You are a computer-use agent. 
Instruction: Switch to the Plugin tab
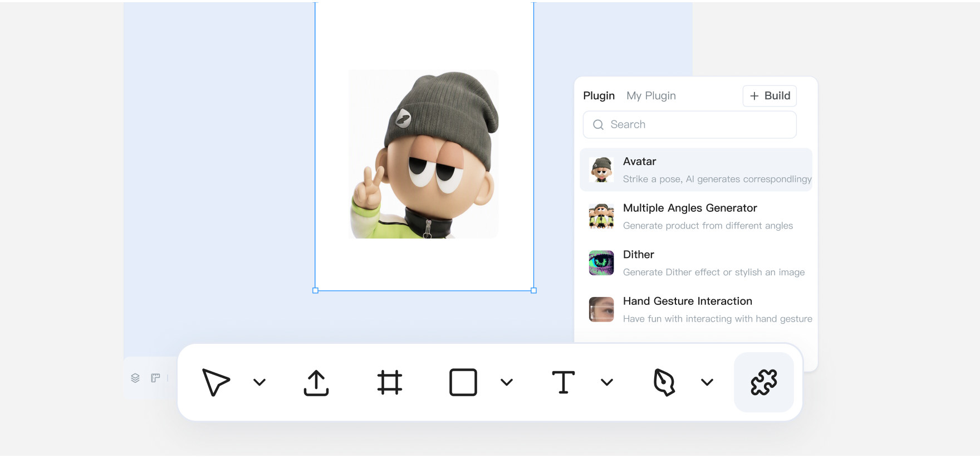pos(599,96)
